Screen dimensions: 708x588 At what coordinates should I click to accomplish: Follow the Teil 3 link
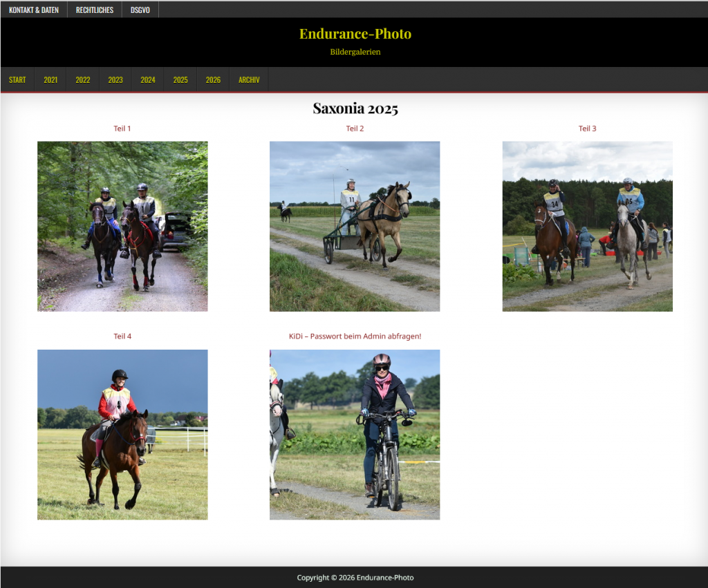587,129
